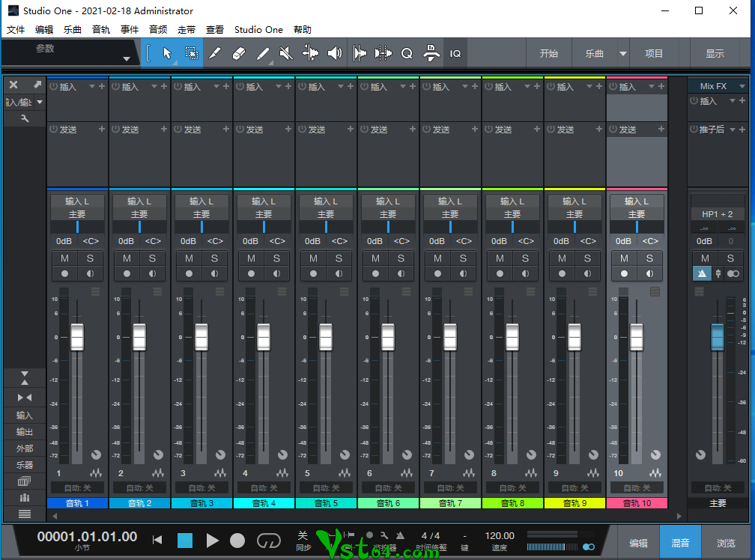The image size is (755, 560).
Task: Click the Quantize Q icon
Action: click(x=407, y=53)
